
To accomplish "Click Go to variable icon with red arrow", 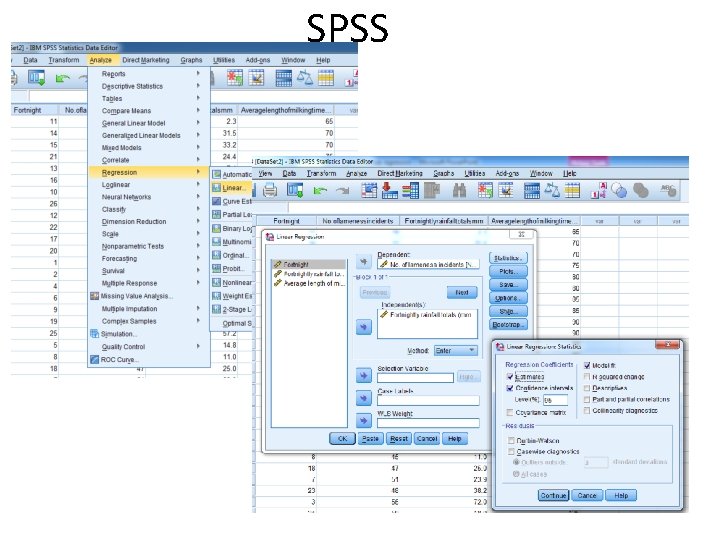I will click(389, 190).
